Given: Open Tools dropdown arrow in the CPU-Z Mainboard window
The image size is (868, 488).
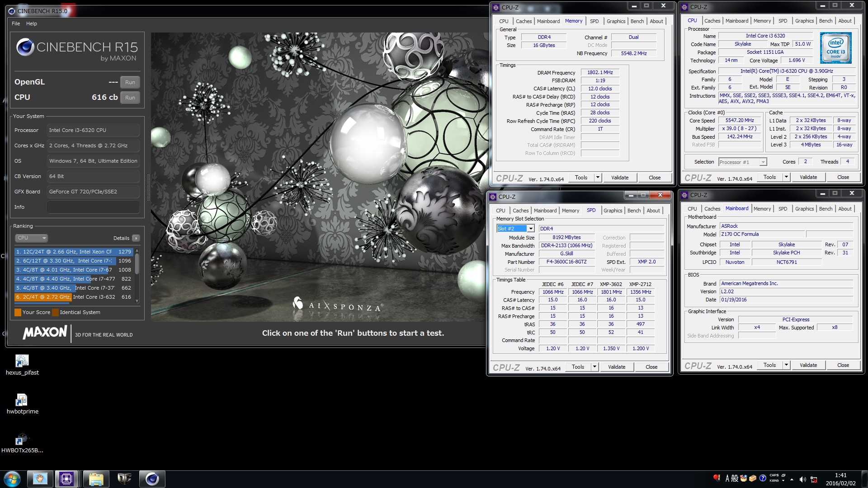Looking at the screenshot, I should point(786,365).
